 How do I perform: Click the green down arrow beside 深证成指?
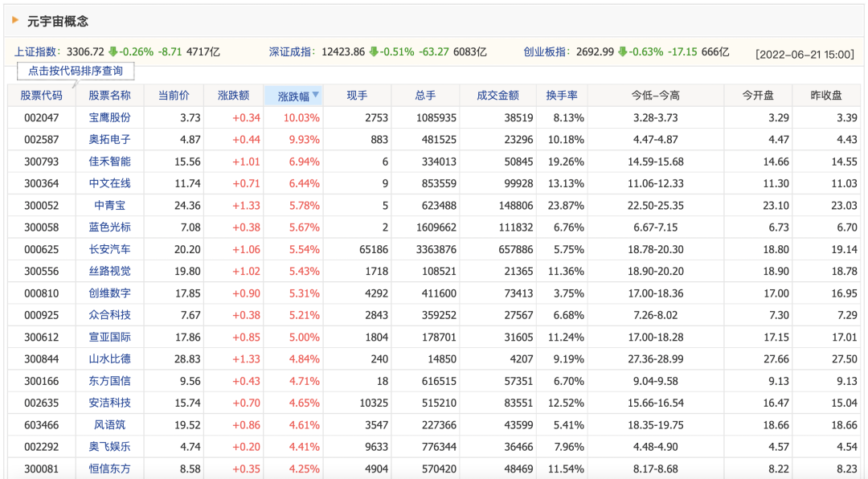[374, 51]
